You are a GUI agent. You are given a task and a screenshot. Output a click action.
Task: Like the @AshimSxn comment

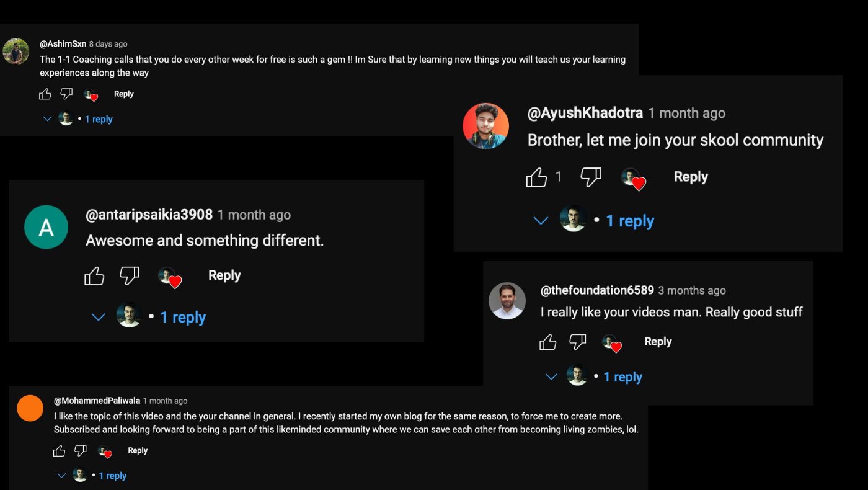45,94
